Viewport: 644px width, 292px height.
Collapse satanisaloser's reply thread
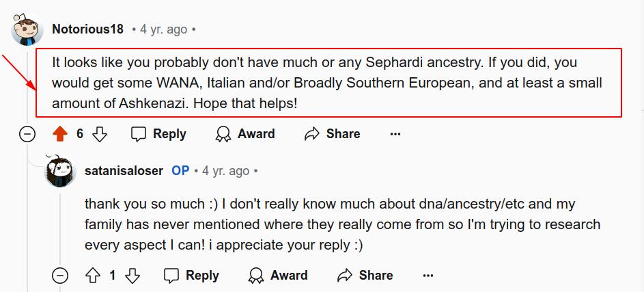point(60,276)
